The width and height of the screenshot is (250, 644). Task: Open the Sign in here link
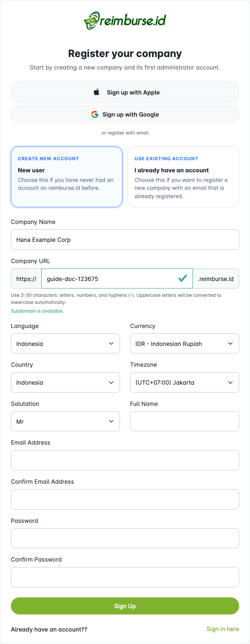223,629
